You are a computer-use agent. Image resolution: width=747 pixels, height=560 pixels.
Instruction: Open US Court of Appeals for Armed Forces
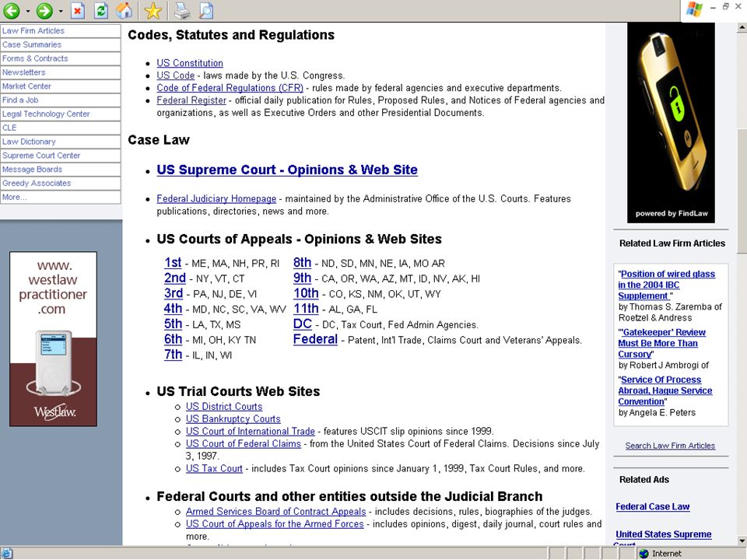275,523
